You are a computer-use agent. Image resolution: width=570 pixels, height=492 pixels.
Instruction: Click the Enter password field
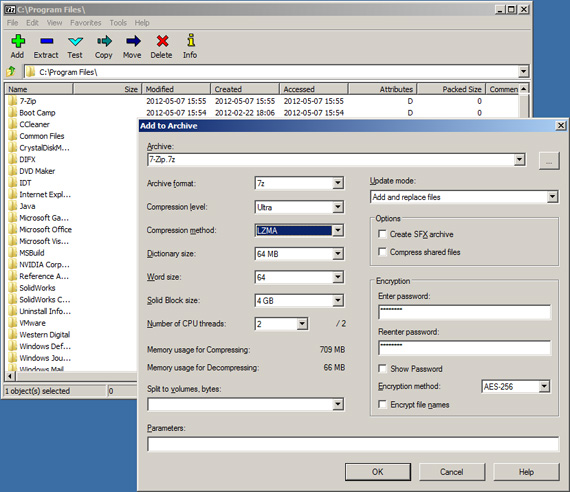(x=464, y=312)
